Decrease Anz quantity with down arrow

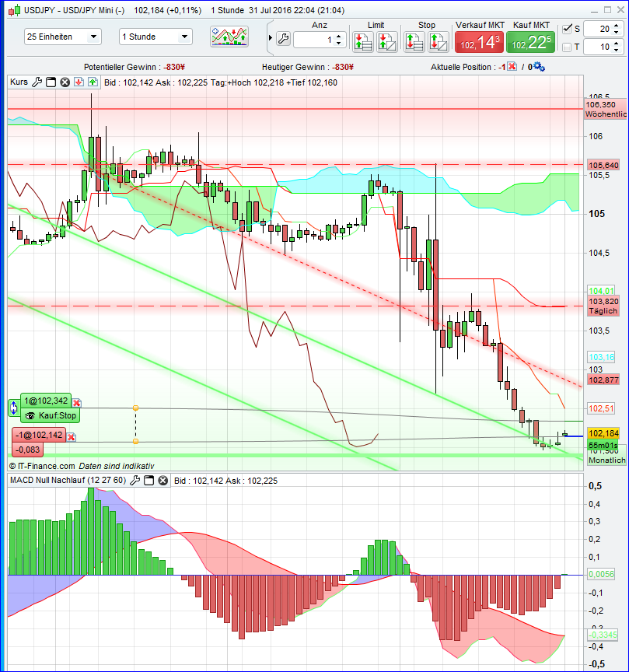click(339, 43)
